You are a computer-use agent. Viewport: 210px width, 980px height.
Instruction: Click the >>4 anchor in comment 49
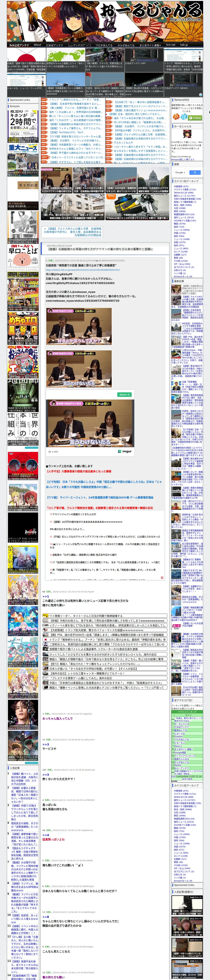click(46, 835)
